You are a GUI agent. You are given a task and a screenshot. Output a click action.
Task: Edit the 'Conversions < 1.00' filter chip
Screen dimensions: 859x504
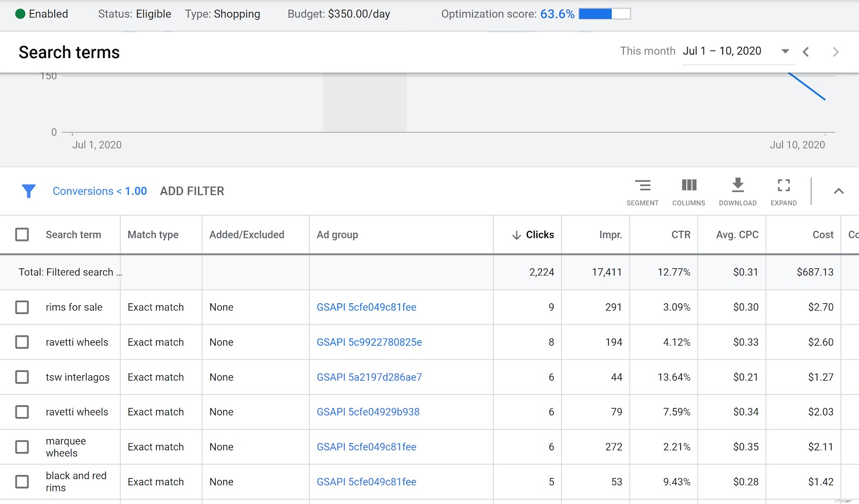point(100,191)
